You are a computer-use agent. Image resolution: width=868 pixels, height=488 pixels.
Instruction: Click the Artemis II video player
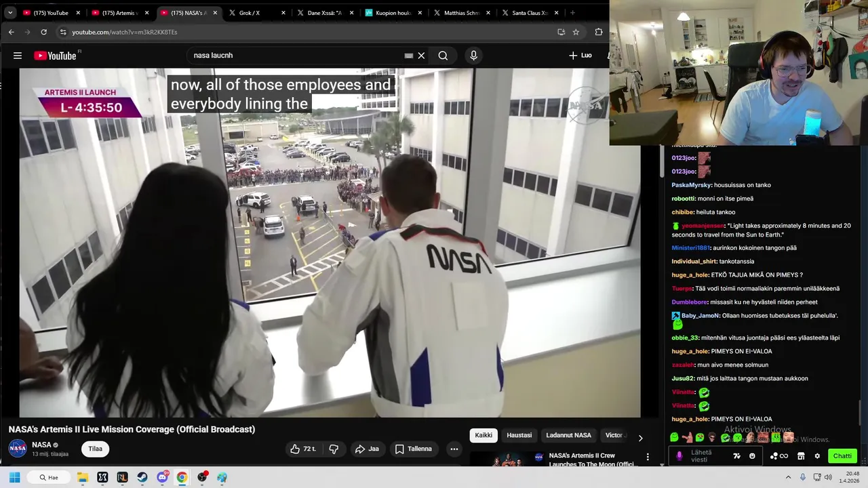(330, 243)
